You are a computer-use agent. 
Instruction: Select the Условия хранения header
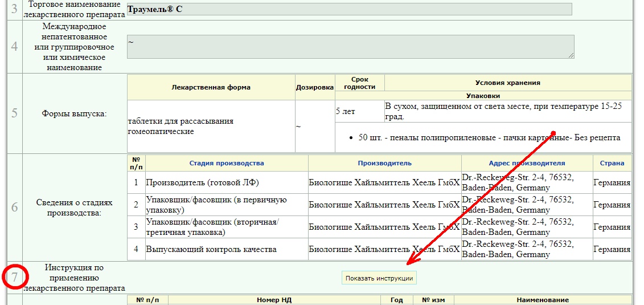(508, 83)
